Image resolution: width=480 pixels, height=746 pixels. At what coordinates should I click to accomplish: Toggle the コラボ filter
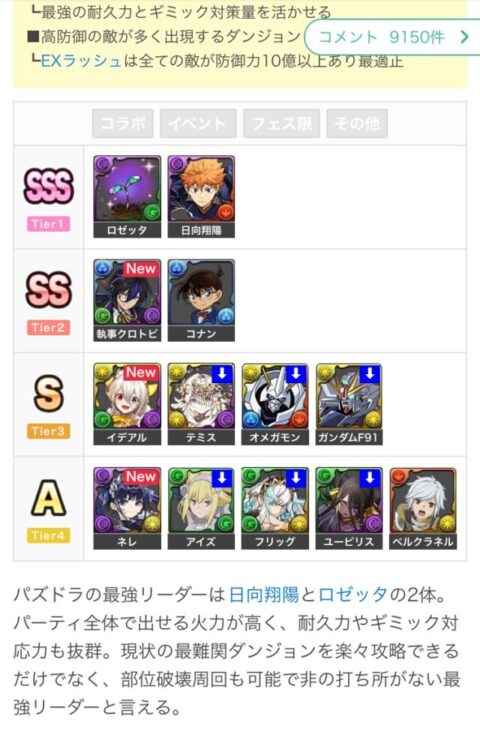(x=123, y=123)
